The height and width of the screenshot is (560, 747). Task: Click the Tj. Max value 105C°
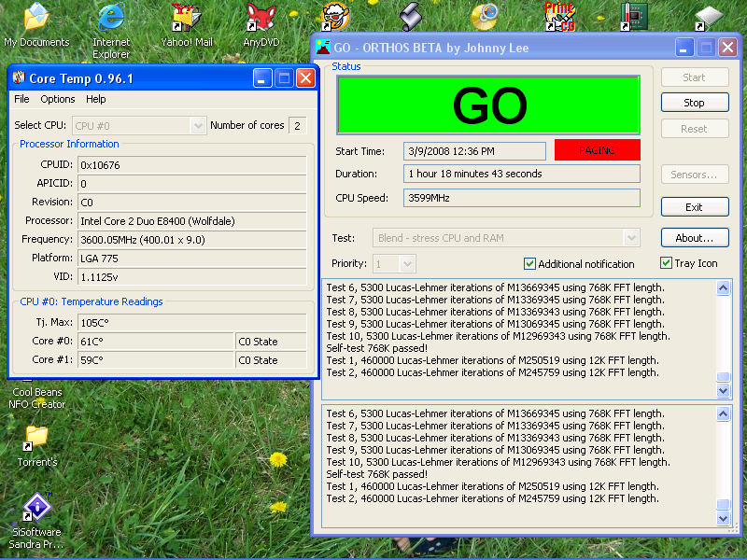192,322
